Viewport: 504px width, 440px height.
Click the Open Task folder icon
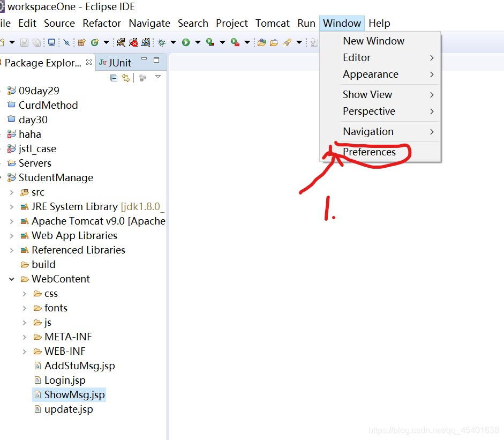pos(274,42)
